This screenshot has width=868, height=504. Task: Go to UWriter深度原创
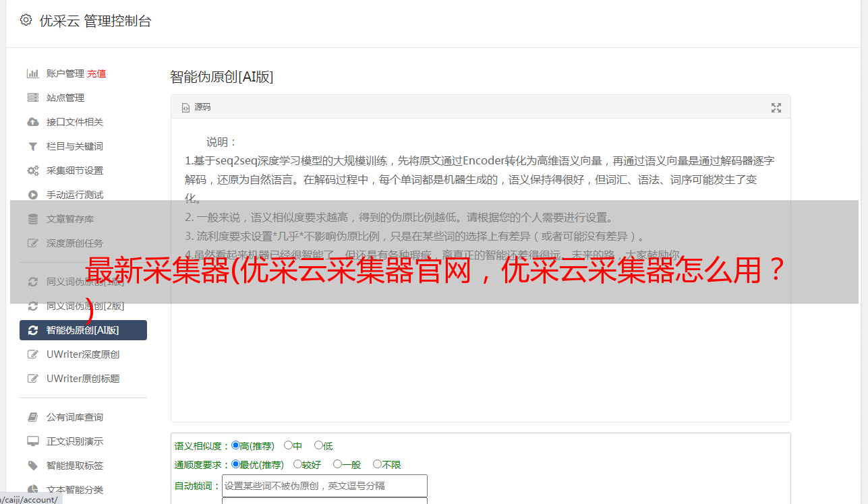point(83,354)
